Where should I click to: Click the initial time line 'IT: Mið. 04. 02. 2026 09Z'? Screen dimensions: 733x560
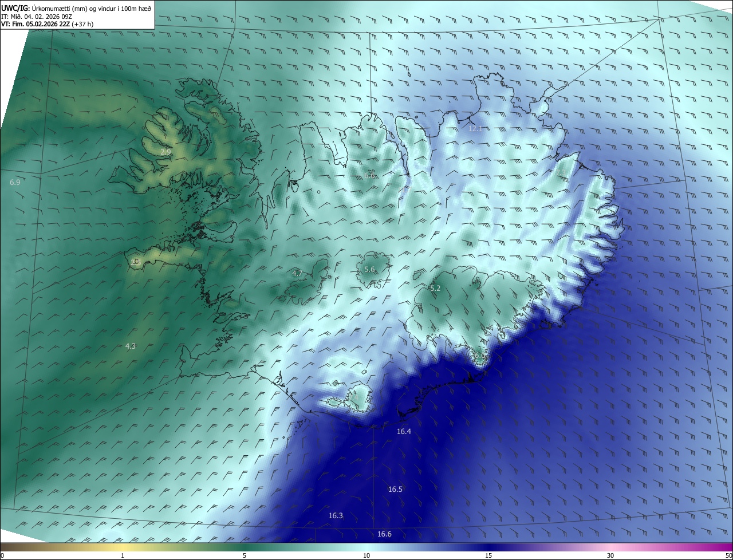coord(37,17)
